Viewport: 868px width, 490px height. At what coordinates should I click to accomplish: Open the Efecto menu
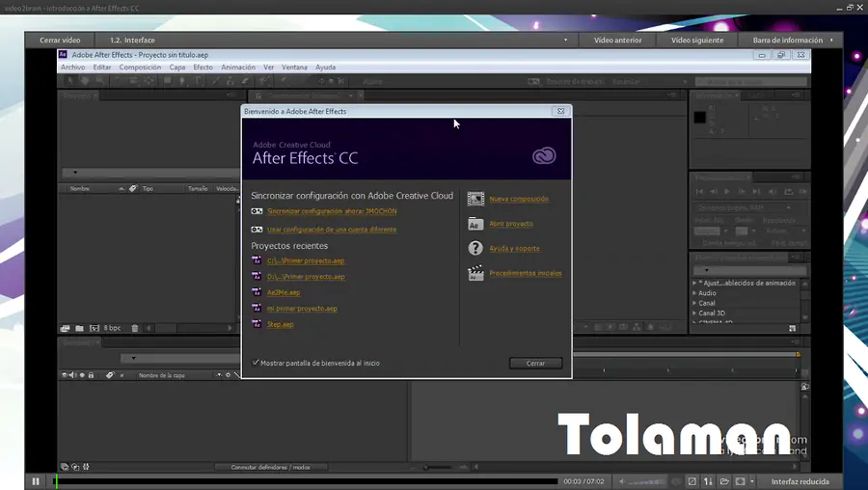(x=203, y=67)
